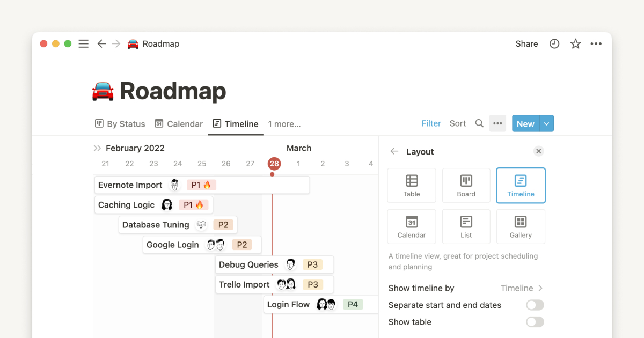Screen dimensions: 644x338
Task: Click the Share button
Action: coord(526,44)
